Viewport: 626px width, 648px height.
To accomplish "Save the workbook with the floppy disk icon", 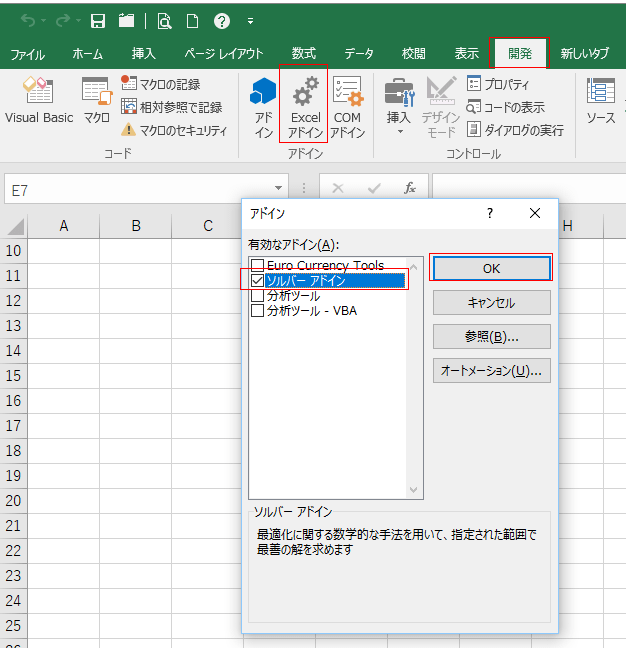I will tap(98, 21).
